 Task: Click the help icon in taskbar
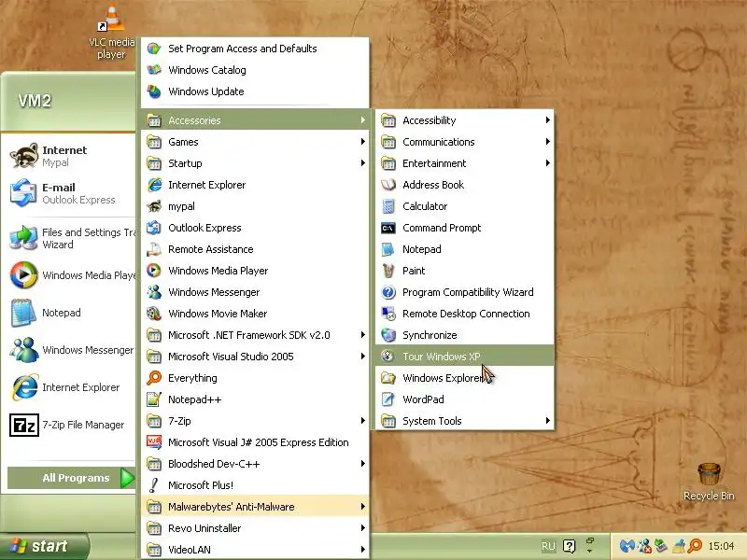pos(570,546)
